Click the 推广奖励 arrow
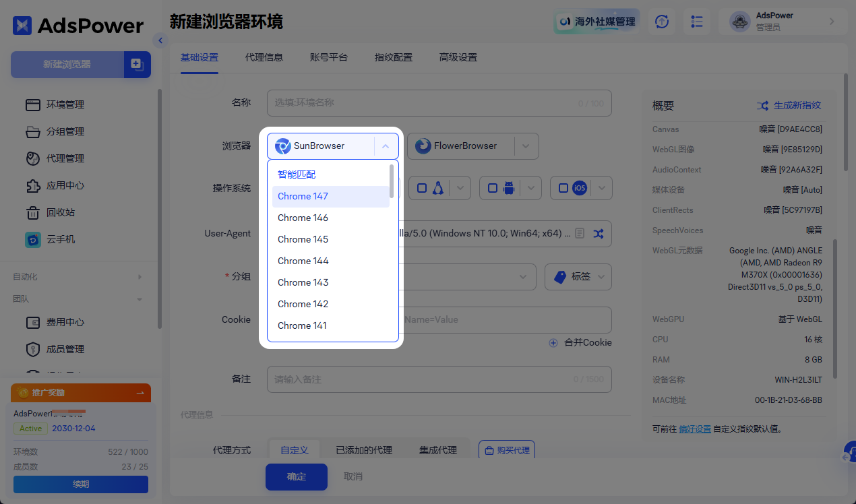Image resolution: width=856 pixels, height=504 pixels. coord(140,393)
